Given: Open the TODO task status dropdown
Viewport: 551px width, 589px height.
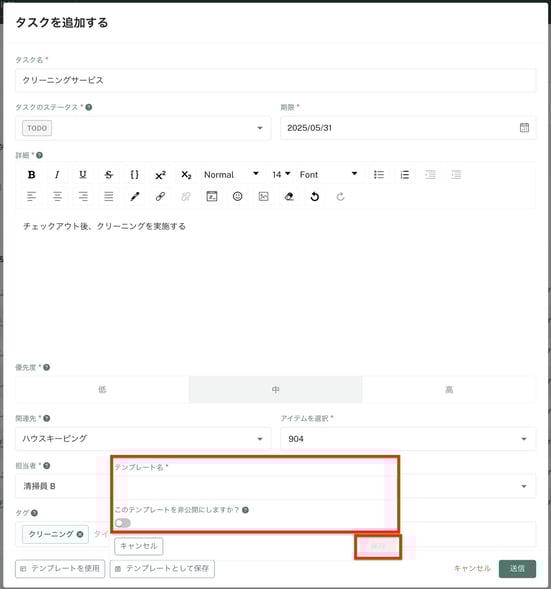Looking at the screenshot, I should point(143,128).
